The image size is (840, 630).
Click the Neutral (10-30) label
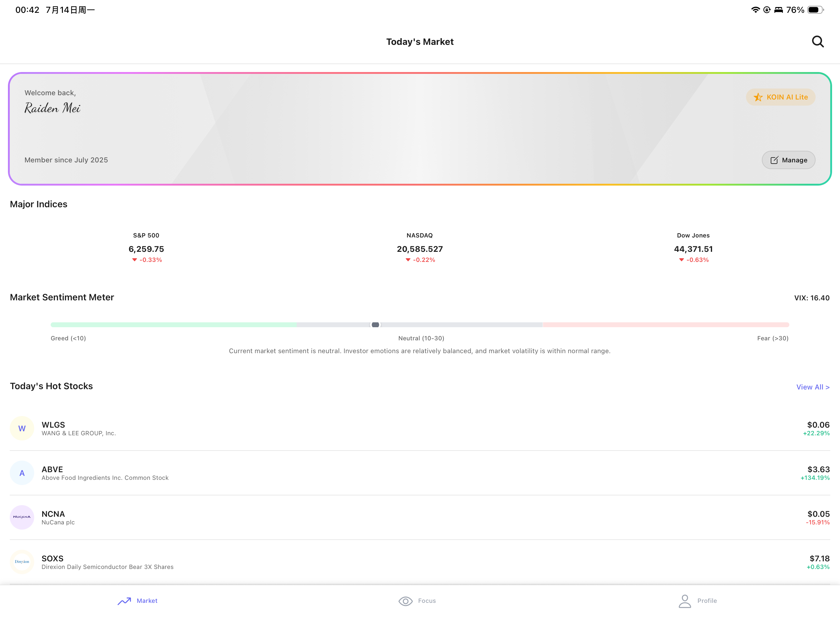[421, 338]
